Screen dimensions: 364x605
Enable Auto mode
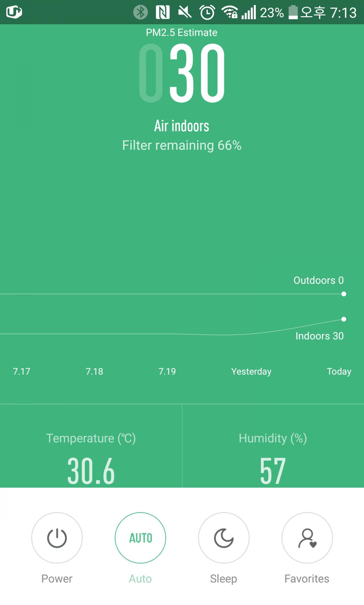tap(140, 538)
